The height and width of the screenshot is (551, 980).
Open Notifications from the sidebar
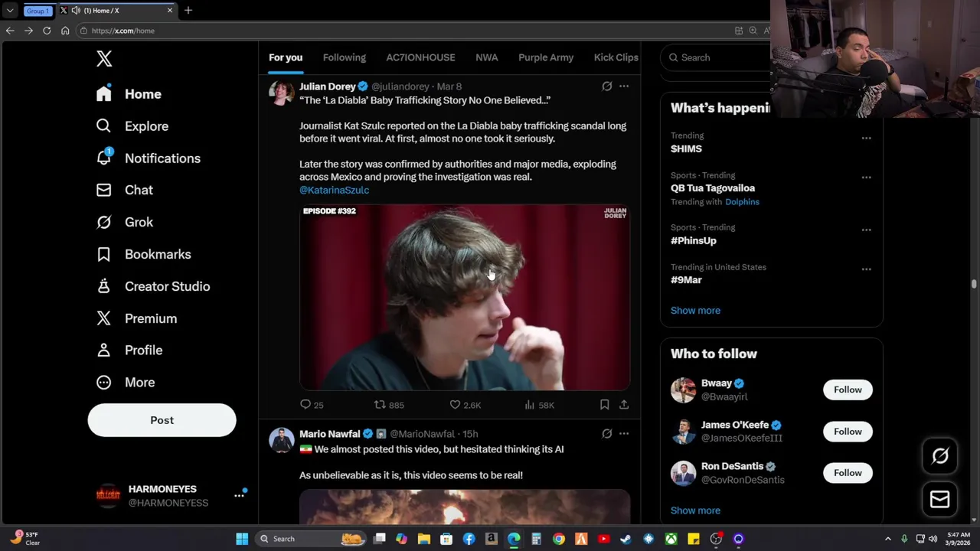click(148, 158)
